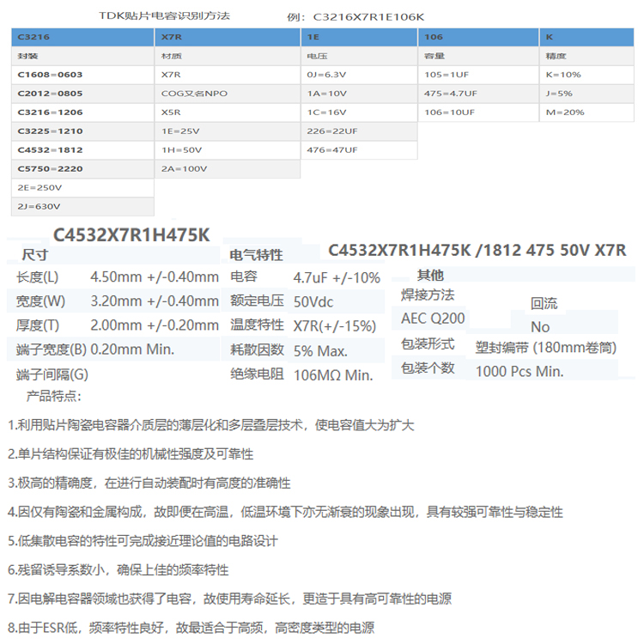Click the example code C3216X7R1E106K
The height and width of the screenshot is (644, 644).
coord(368,17)
